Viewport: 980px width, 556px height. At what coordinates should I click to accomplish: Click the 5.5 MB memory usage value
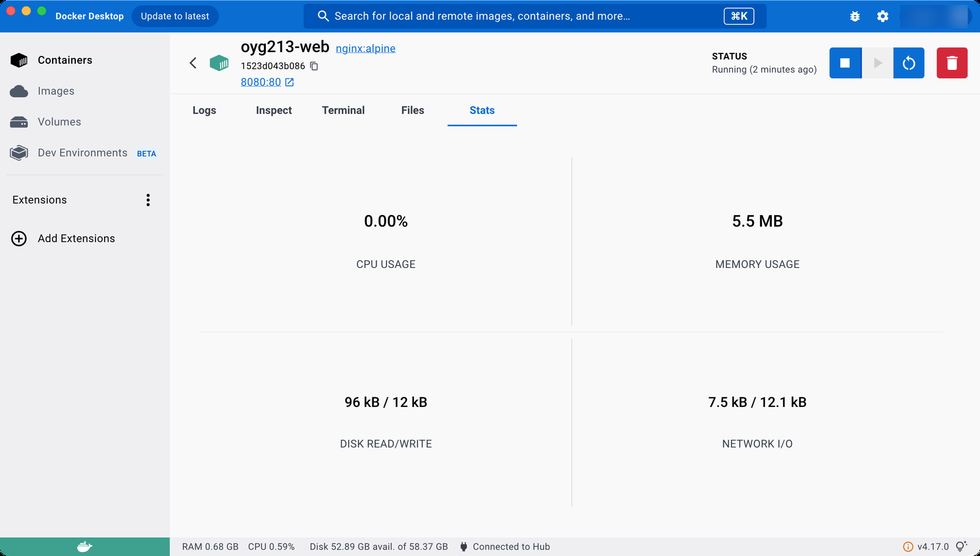[758, 221]
